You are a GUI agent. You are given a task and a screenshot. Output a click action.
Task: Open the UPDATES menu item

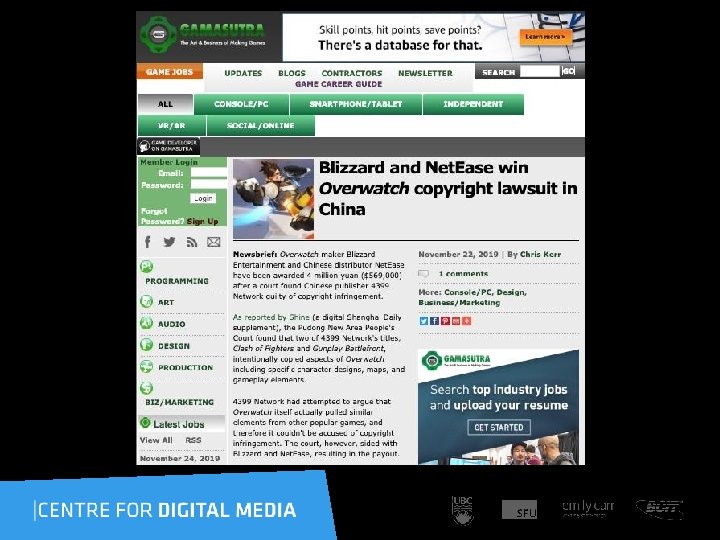[243, 73]
